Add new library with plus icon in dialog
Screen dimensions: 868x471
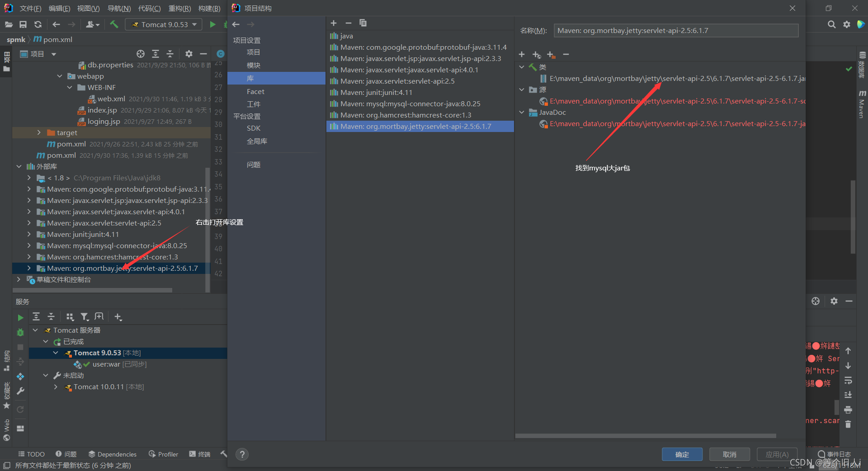click(x=334, y=23)
